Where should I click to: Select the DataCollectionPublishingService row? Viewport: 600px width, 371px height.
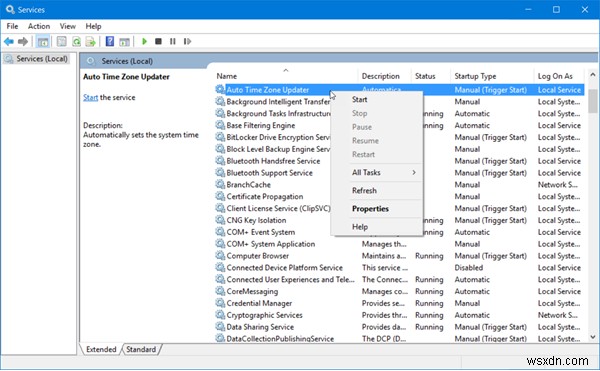tap(399, 338)
